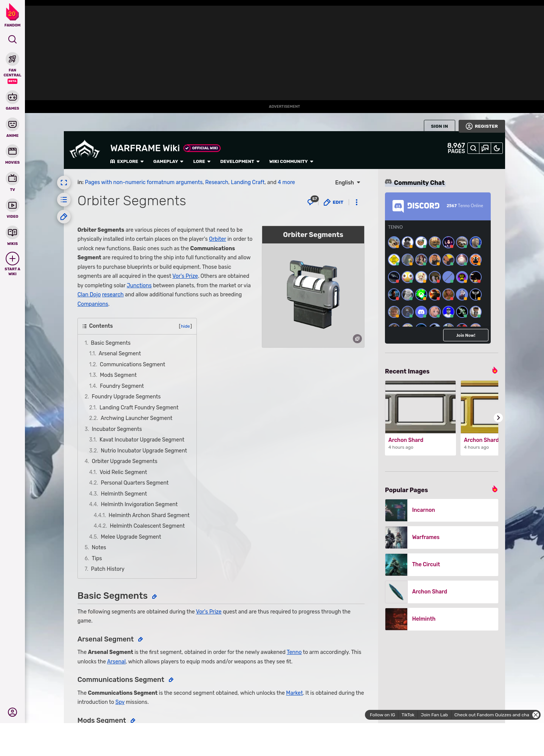The width and height of the screenshot is (544, 756).
Task: Open the floating table of contents icon
Action: (x=64, y=200)
